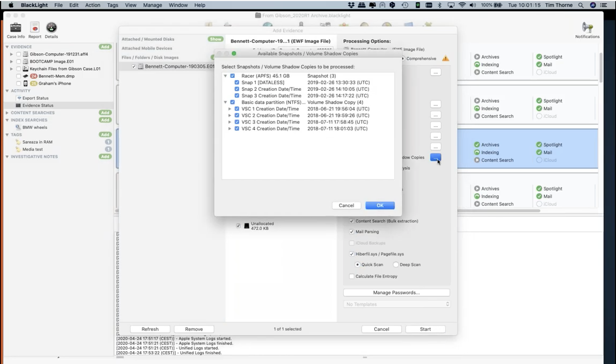Confirm snapshot selection with OK

coord(380,205)
